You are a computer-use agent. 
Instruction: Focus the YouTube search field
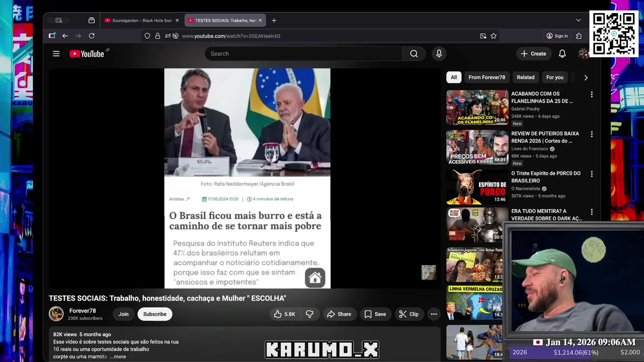(303, 54)
